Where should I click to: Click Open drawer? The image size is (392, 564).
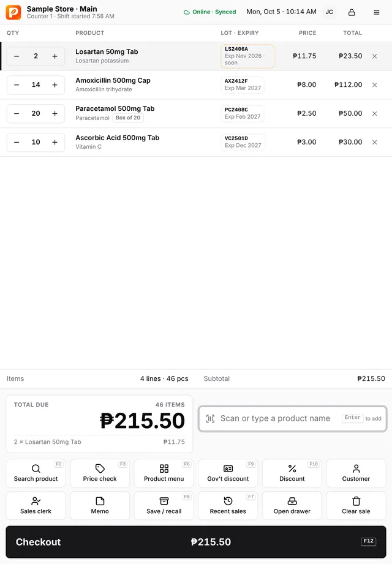point(292,505)
